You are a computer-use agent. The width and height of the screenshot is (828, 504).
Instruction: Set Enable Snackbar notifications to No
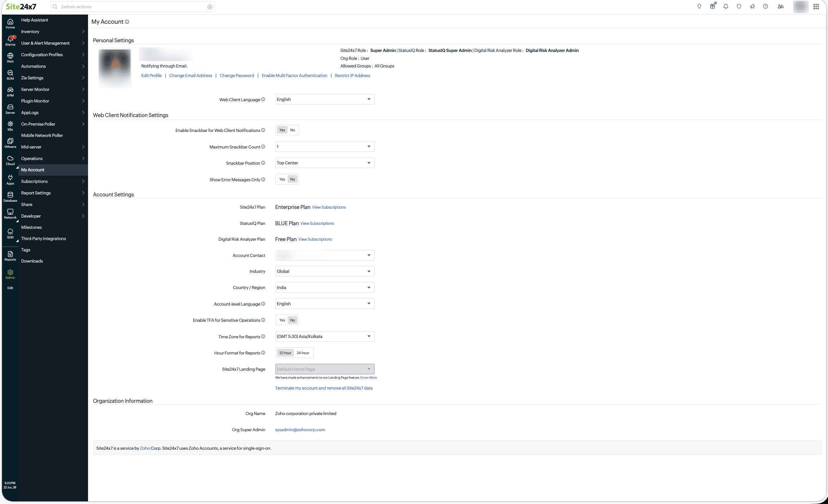[x=293, y=130]
